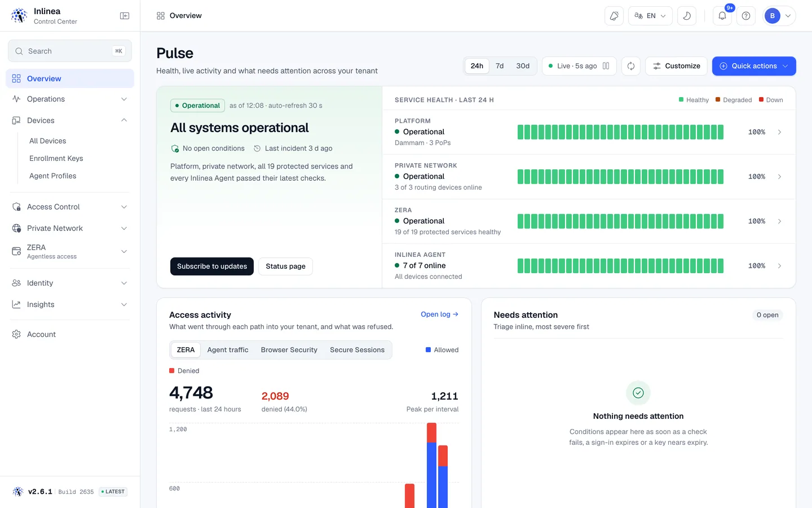Click the Inlinea logo next to v2.6.1
The image size is (812, 508).
(x=18, y=492)
